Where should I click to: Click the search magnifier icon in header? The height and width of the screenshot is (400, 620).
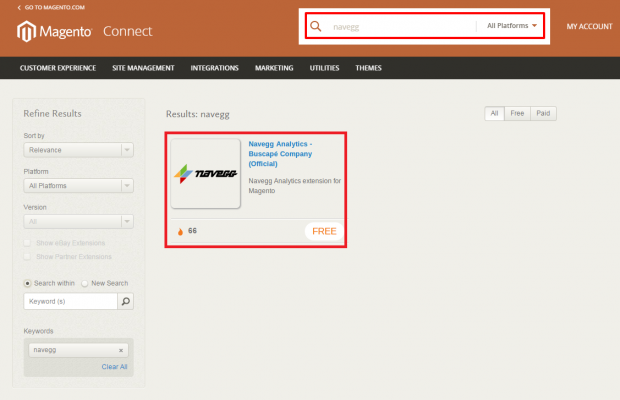pyautogui.click(x=316, y=26)
